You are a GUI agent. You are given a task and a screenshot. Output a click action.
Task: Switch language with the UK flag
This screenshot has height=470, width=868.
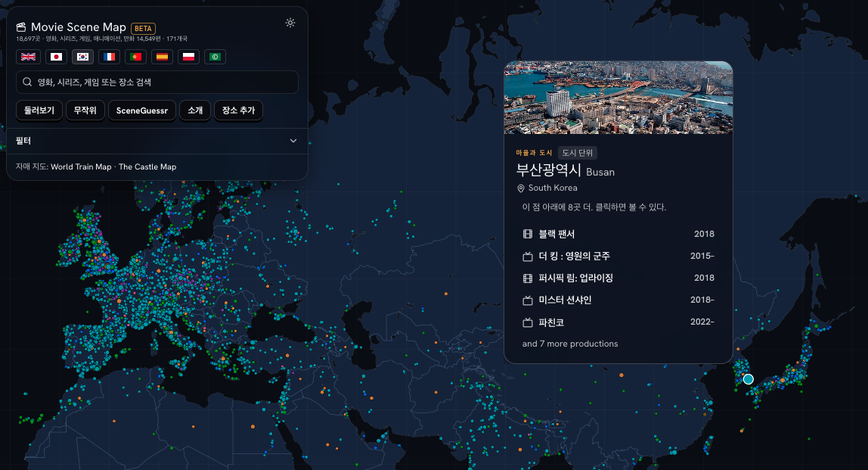coord(28,57)
